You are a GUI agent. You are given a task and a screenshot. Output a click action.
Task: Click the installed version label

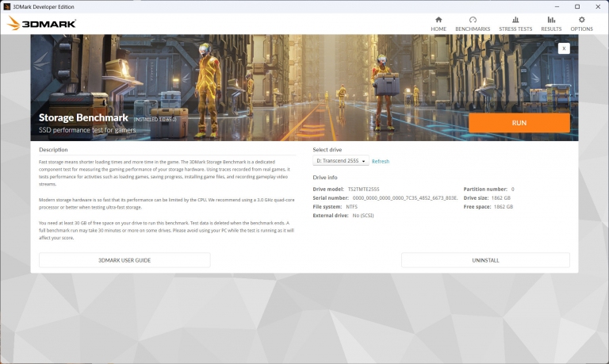[155, 119]
